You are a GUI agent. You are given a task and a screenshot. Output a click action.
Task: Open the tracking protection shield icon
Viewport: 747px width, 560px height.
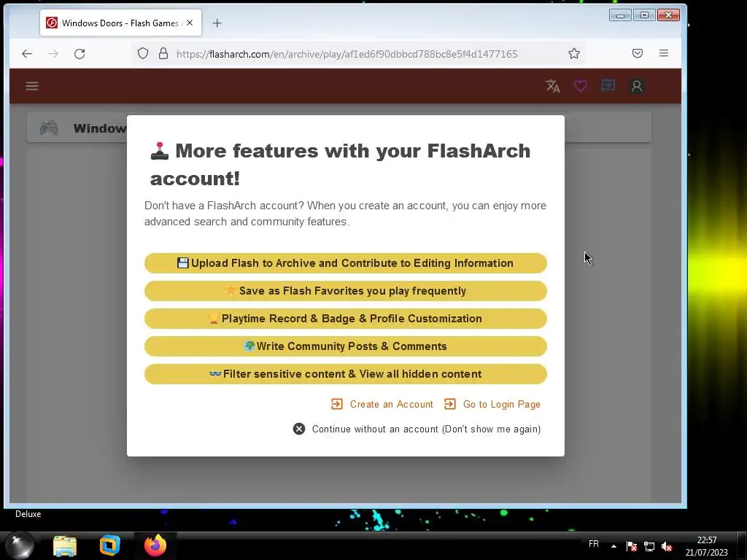click(143, 53)
